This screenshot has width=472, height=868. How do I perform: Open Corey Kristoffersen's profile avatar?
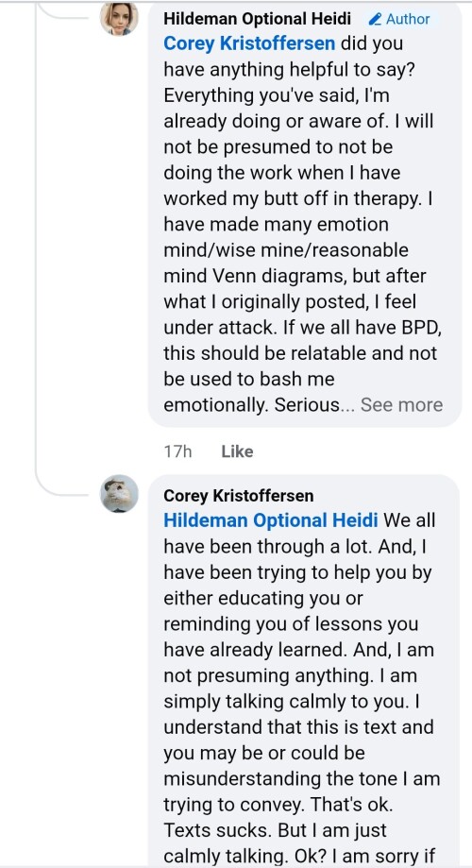pyautogui.click(x=119, y=493)
